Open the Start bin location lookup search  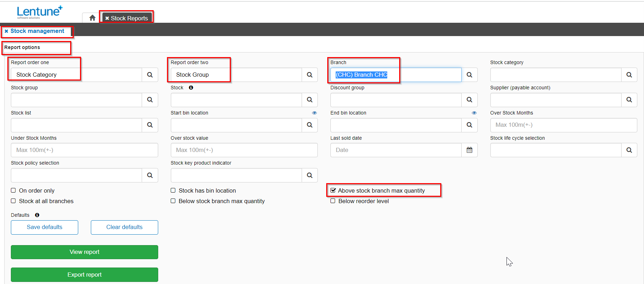(310, 125)
